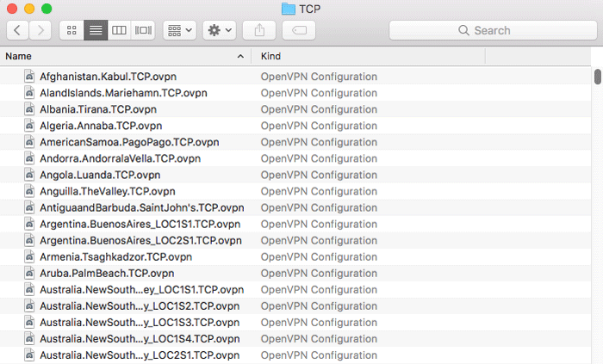The height and width of the screenshot is (364, 603).
Task: Click the file icon beside AntiguaandBarbuda.SaintJohn's.TCP.ovpn
Action: click(x=29, y=207)
